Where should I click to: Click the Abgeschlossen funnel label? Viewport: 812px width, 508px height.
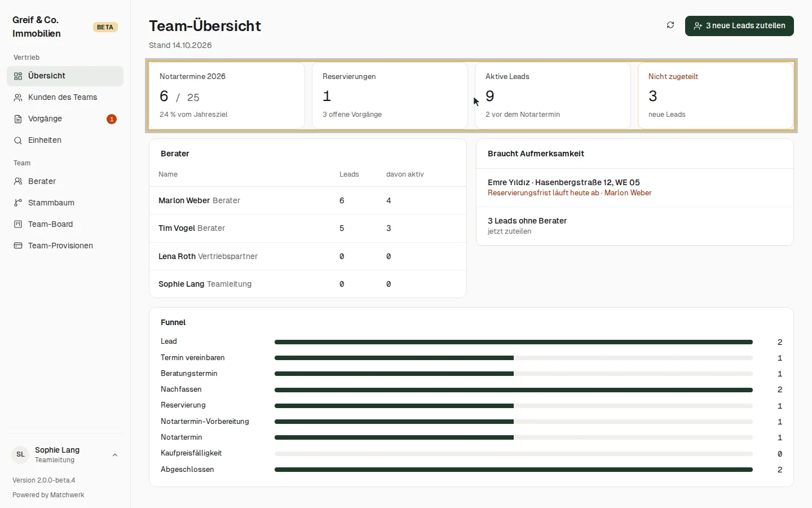coord(187,470)
